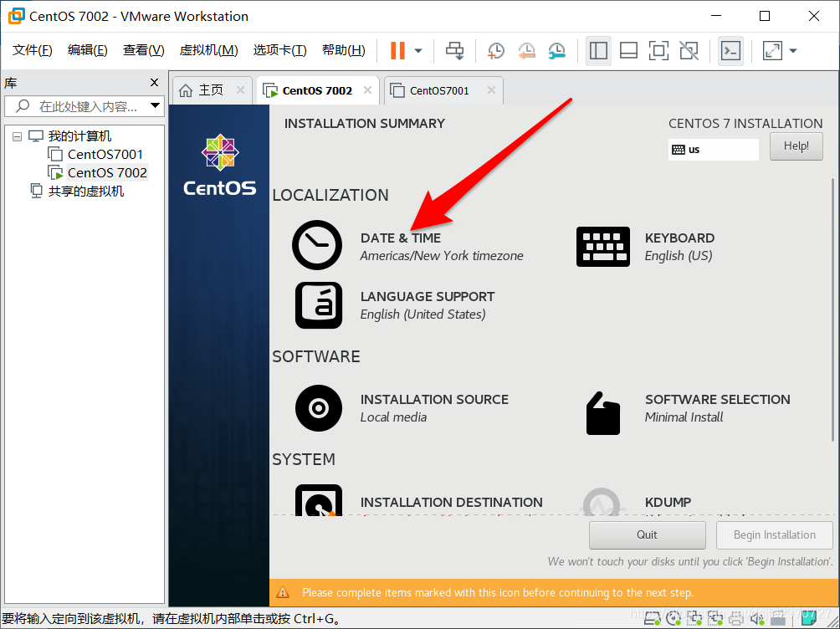Close the CentOS7001 tab

491,90
